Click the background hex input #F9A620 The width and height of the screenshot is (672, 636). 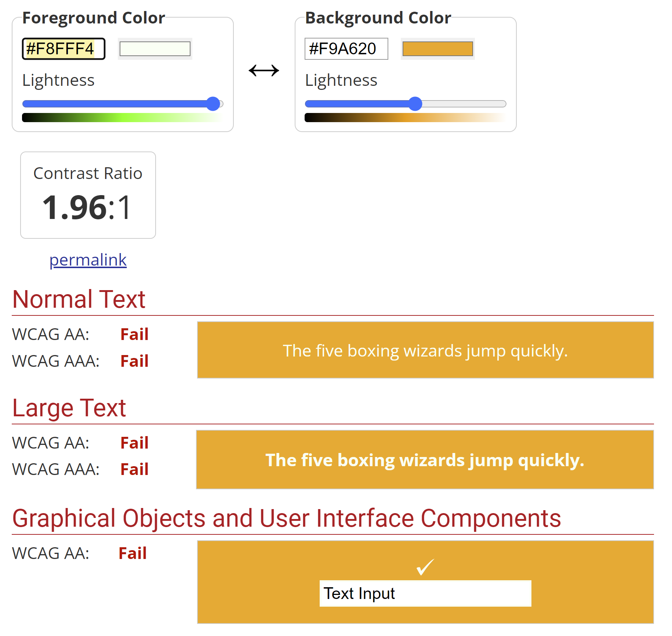(346, 49)
